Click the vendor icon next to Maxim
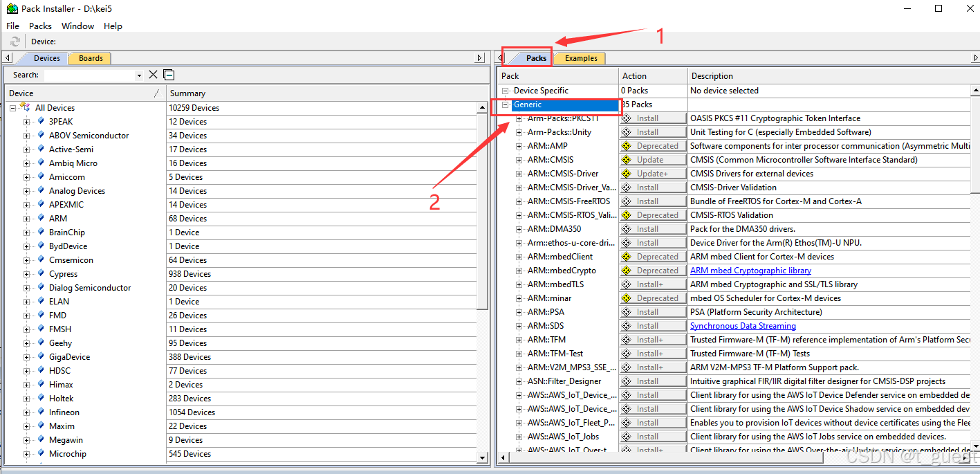 pyautogui.click(x=41, y=426)
